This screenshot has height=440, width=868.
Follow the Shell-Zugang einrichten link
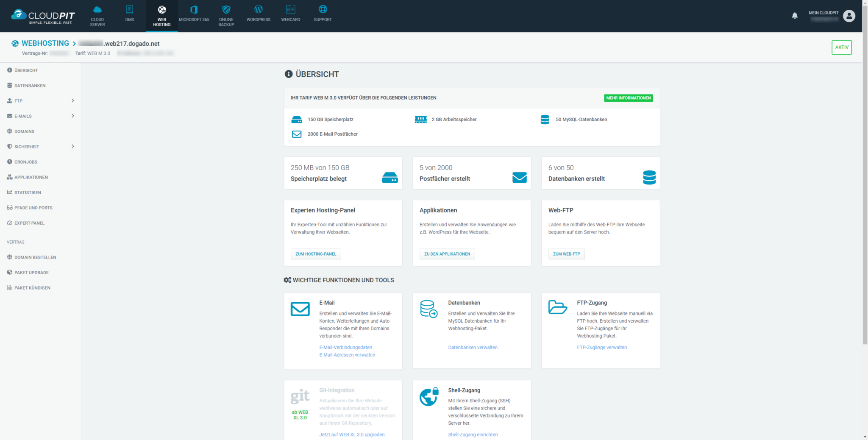tap(473, 434)
